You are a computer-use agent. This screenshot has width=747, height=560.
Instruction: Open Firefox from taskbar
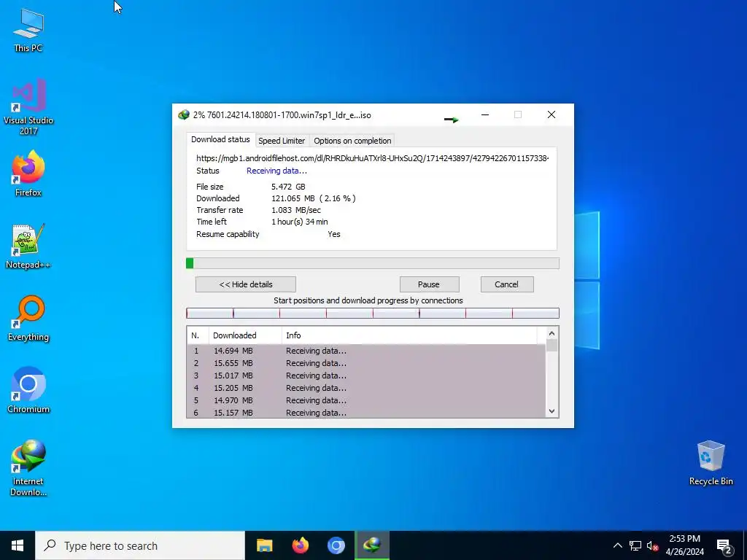click(300, 545)
